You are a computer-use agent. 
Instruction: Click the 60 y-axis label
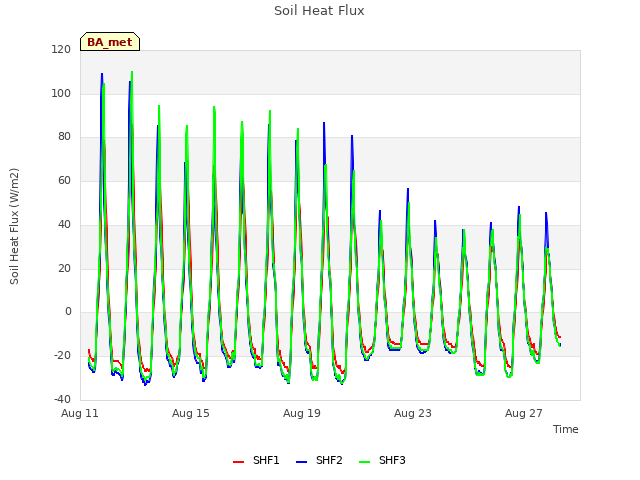coord(64,180)
